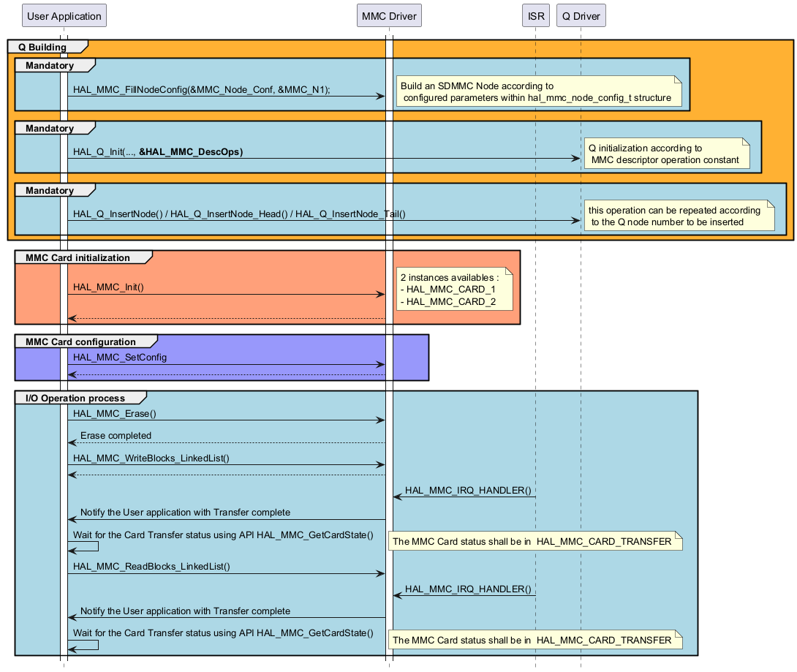
Task: Select the I/O Operation process frame label
Action: point(75,398)
